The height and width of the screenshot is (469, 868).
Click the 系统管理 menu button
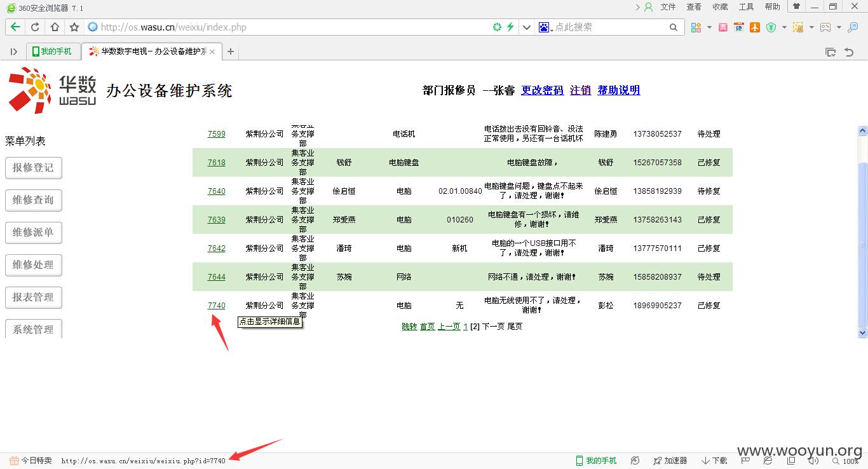pyautogui.click(x=34, y=329)
